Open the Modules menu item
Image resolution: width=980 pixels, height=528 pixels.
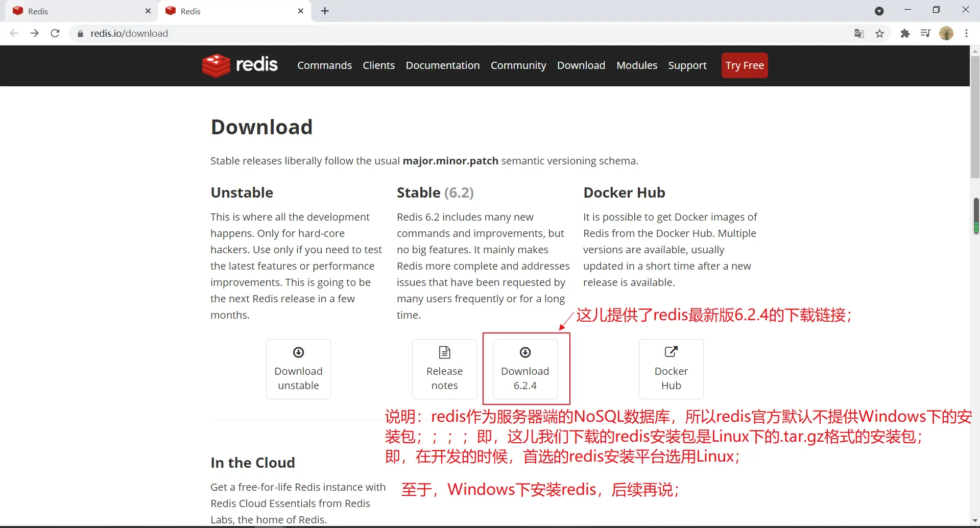[x=637, y=65]
